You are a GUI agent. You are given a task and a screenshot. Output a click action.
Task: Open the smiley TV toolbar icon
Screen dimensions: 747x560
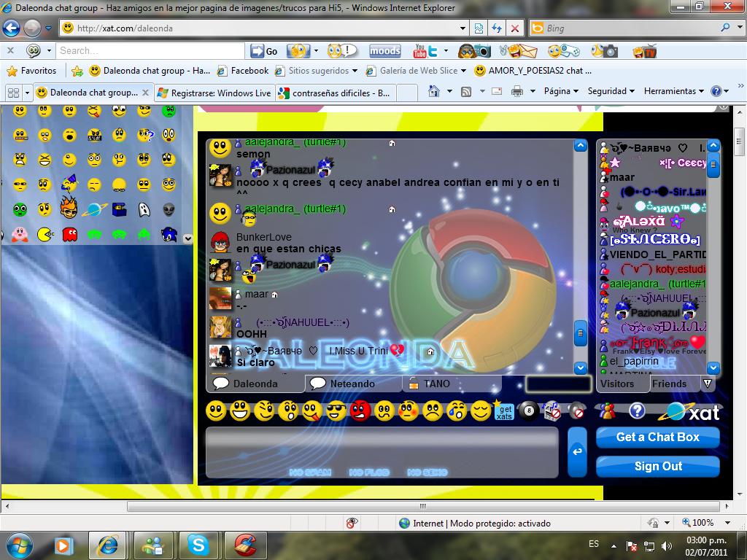[645, 50]
